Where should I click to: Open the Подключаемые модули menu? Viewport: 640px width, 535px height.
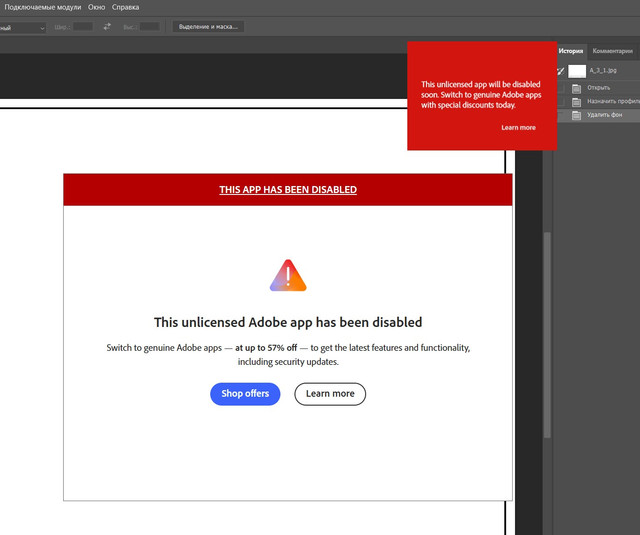point(42,7)
